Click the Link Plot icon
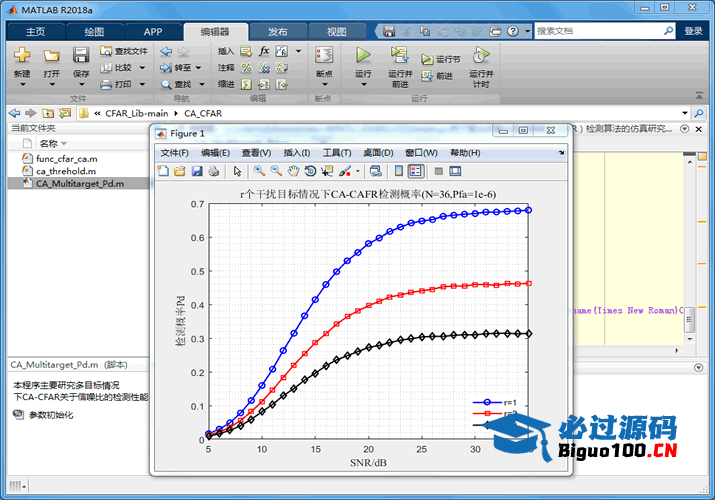 pos(376,171)
